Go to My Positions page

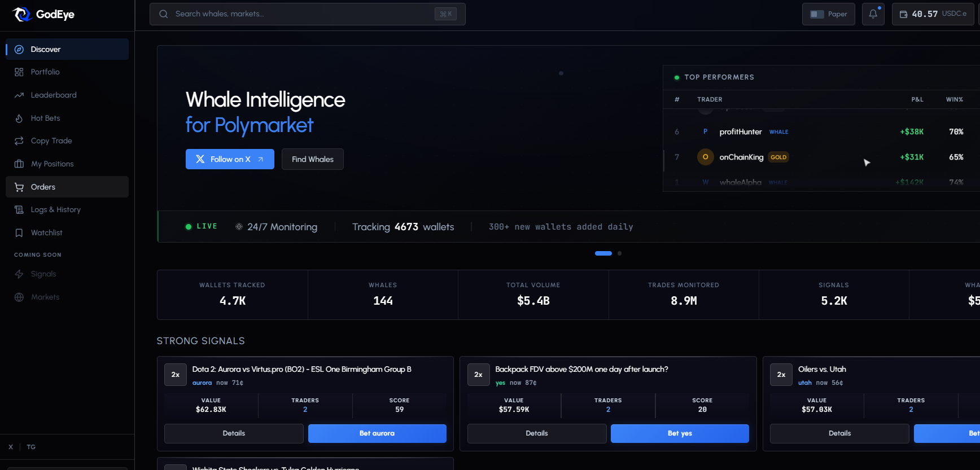pos(67,164)
